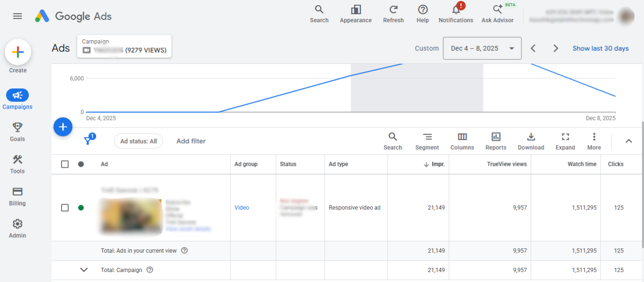Open Ask Advisor beta
Screen dimensions: 644x282
[497, 14]
